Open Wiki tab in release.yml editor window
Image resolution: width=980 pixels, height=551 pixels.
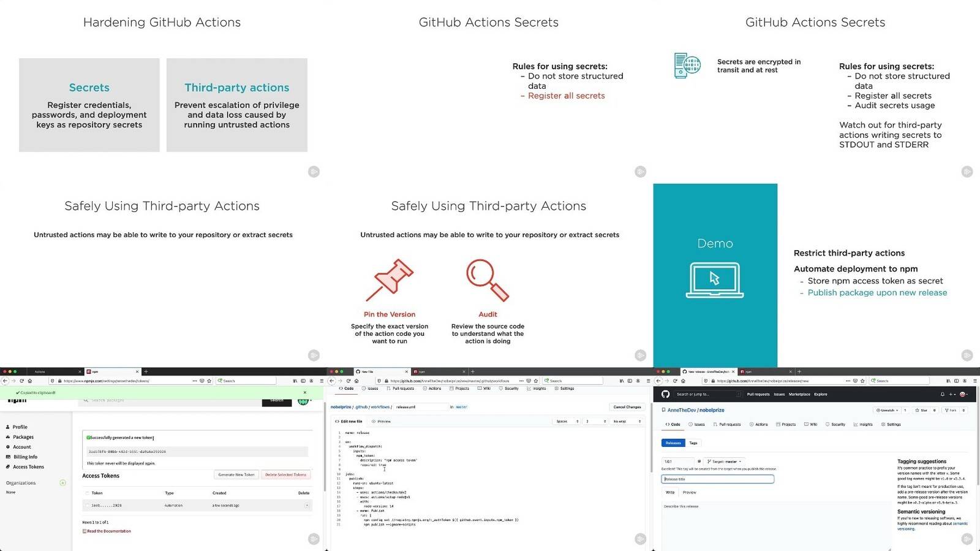(x=484, y=389)
